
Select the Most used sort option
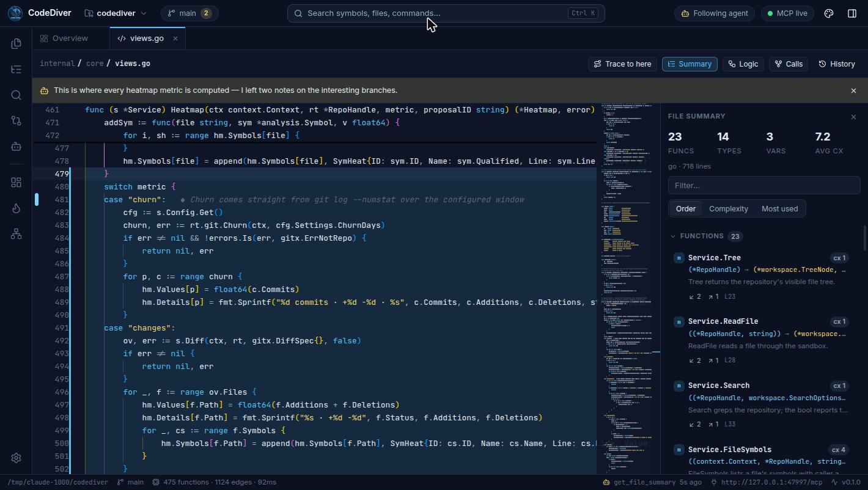click(779, 208)
